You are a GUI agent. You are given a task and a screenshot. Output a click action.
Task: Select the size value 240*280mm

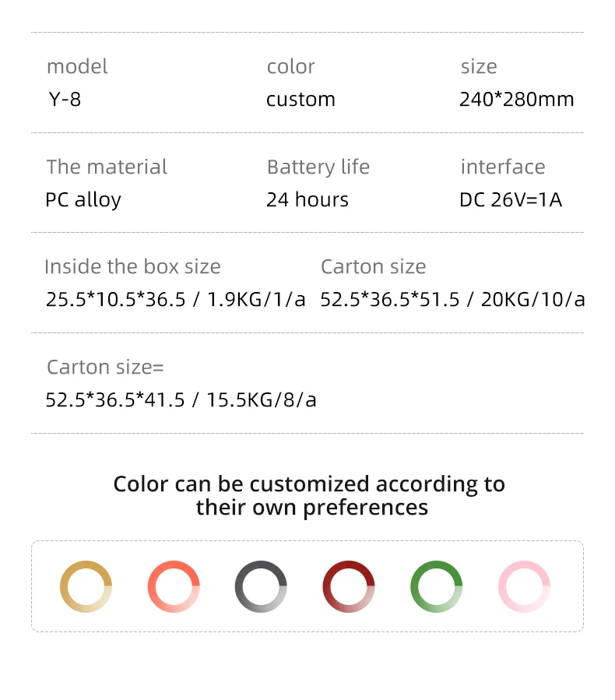click(516, 100)
